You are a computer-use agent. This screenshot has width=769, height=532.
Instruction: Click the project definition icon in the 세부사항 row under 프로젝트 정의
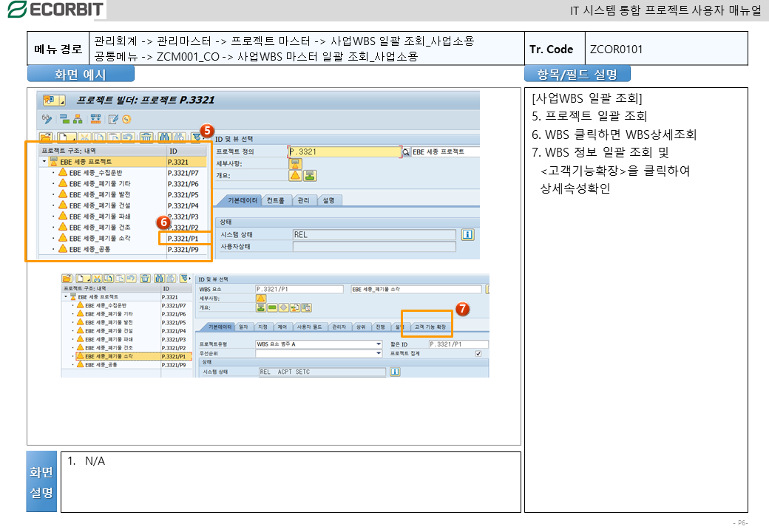tap(295, 163)
